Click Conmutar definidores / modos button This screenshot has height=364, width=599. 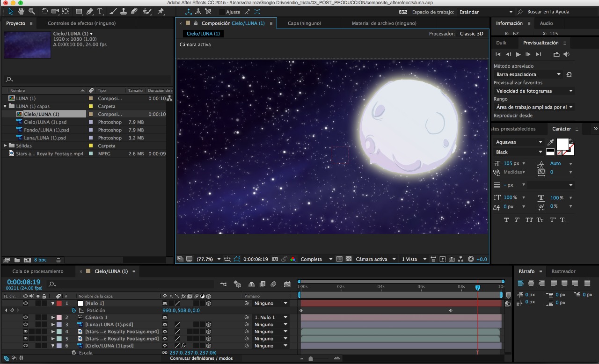click(201, 358)
